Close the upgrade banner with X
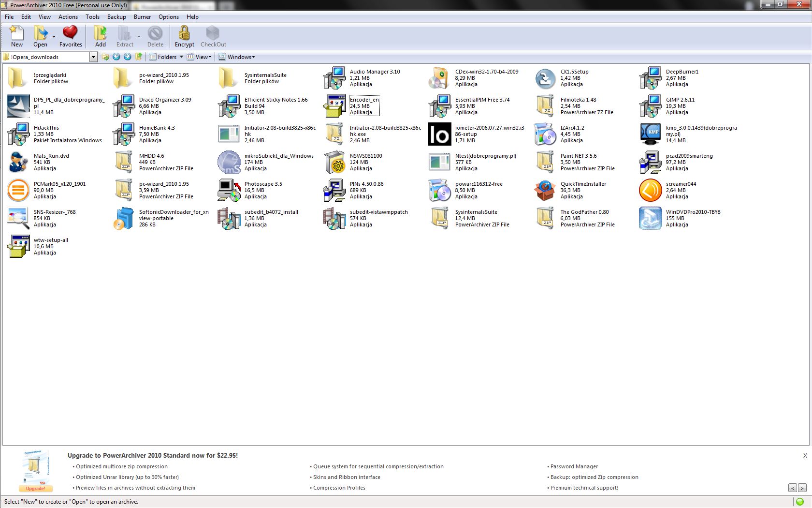 tap(805, 456)
